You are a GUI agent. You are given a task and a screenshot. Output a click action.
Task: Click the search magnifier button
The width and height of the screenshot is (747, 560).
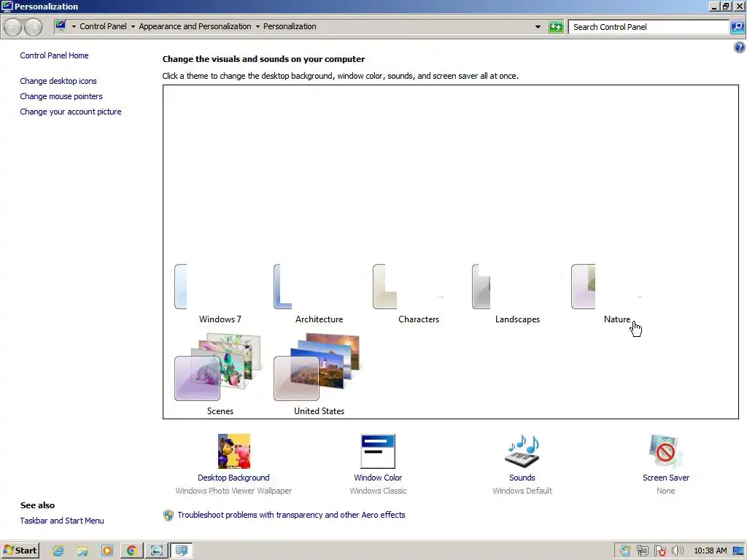click(738, 27)
